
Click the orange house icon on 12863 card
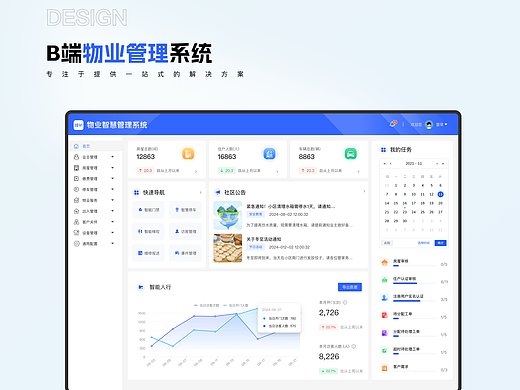click(x=188, y=154)
